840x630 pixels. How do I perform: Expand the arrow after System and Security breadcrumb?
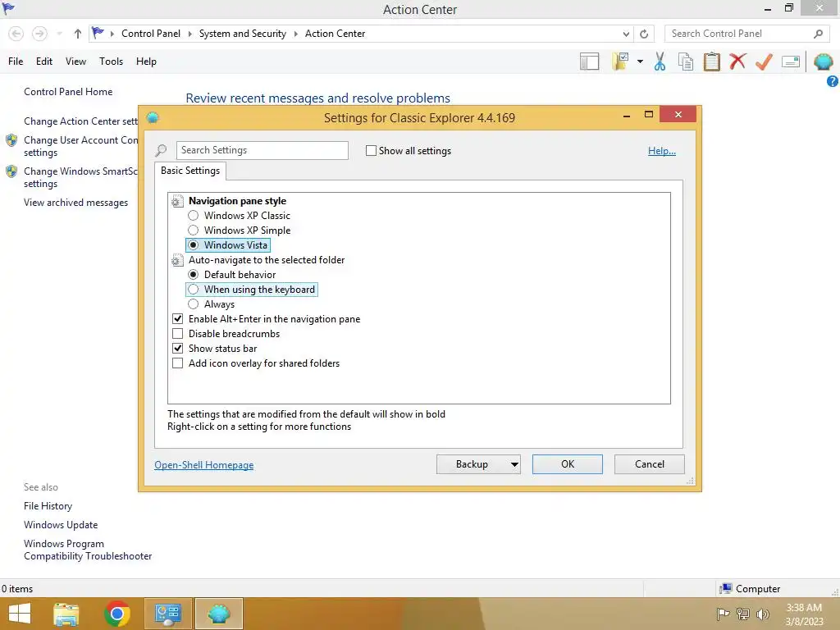coord(295,34)
